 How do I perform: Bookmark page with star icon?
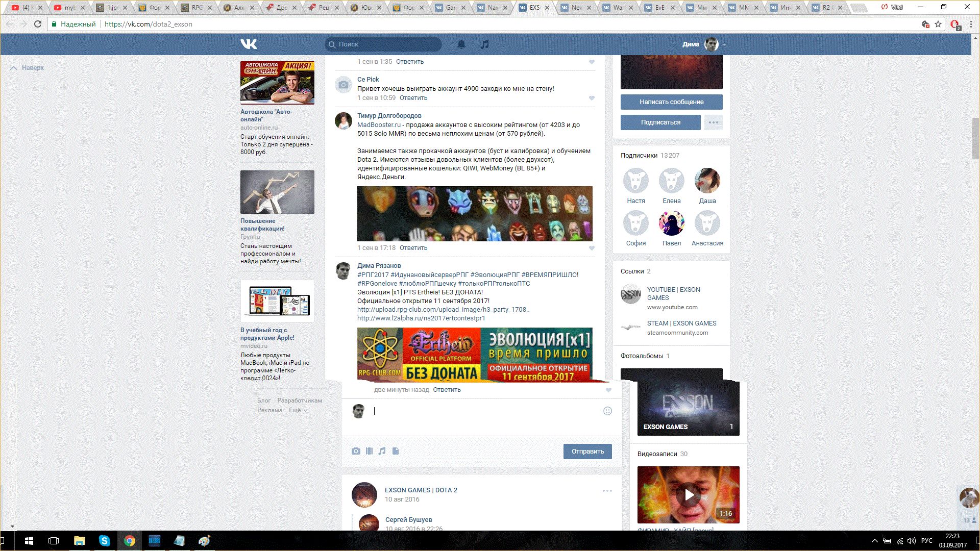[x=938, y=24]
